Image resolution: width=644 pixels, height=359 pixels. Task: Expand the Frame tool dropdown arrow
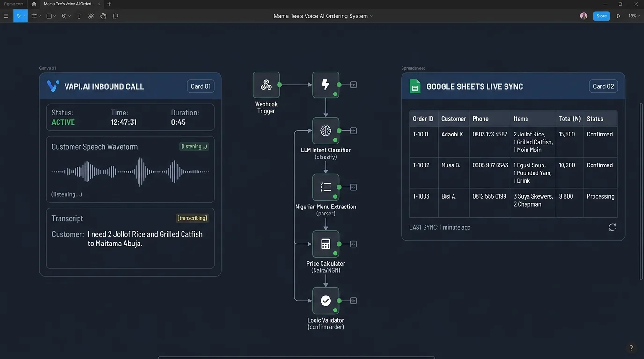pos(40,16)
